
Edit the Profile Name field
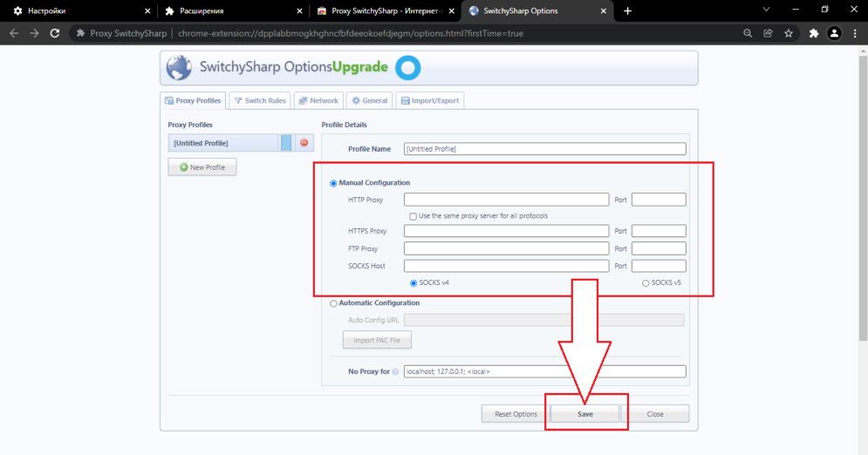pyautogui.click(x=544, y=149)
